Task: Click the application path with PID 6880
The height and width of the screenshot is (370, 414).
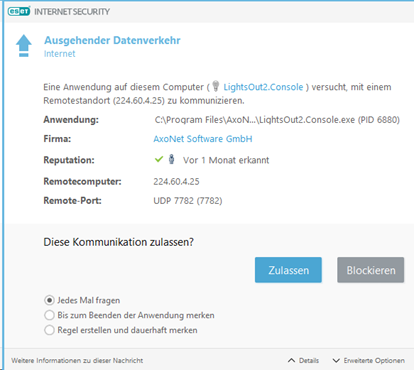Action: [x=277, y=120]
